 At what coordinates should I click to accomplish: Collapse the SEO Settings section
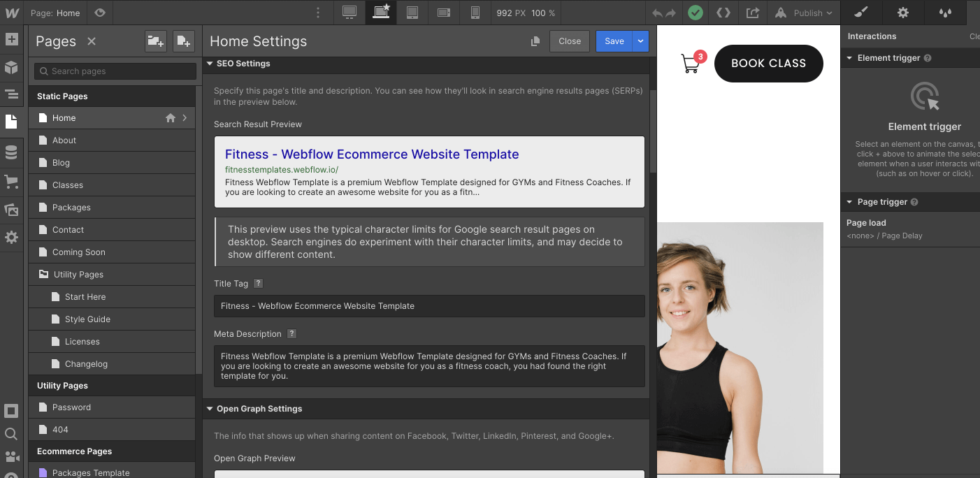pyautogui.click(x=210, y=64)
